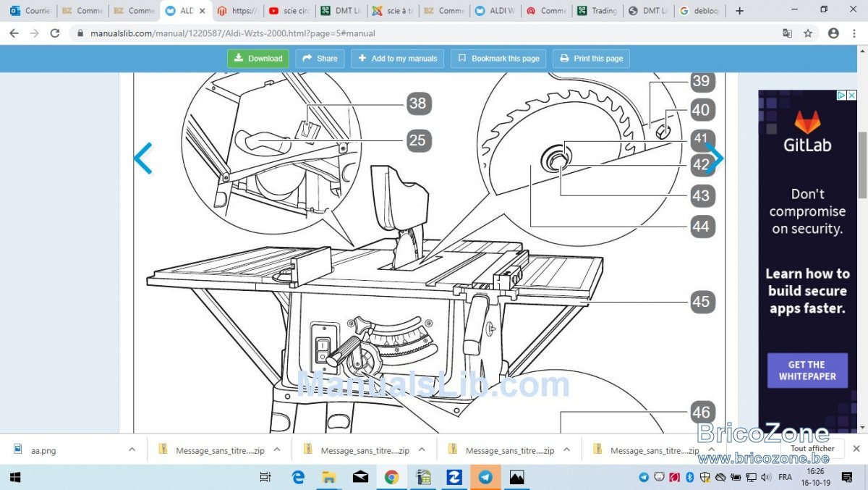The height and width of the screenshot is (490, 868).
Task: Click 'Add to my manuals' button
Action: 397,59
